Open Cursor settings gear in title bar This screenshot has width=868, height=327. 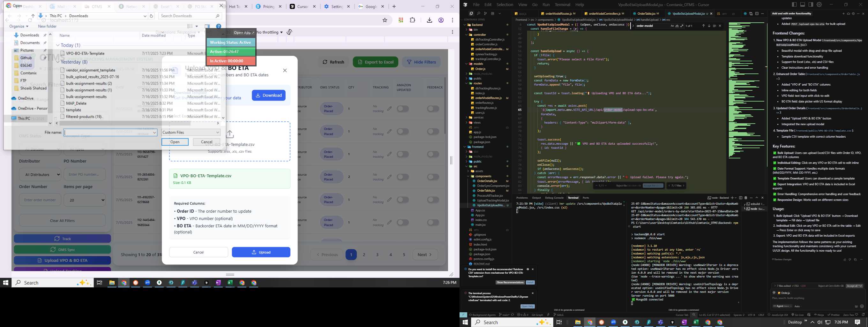(x=819, y=4)
